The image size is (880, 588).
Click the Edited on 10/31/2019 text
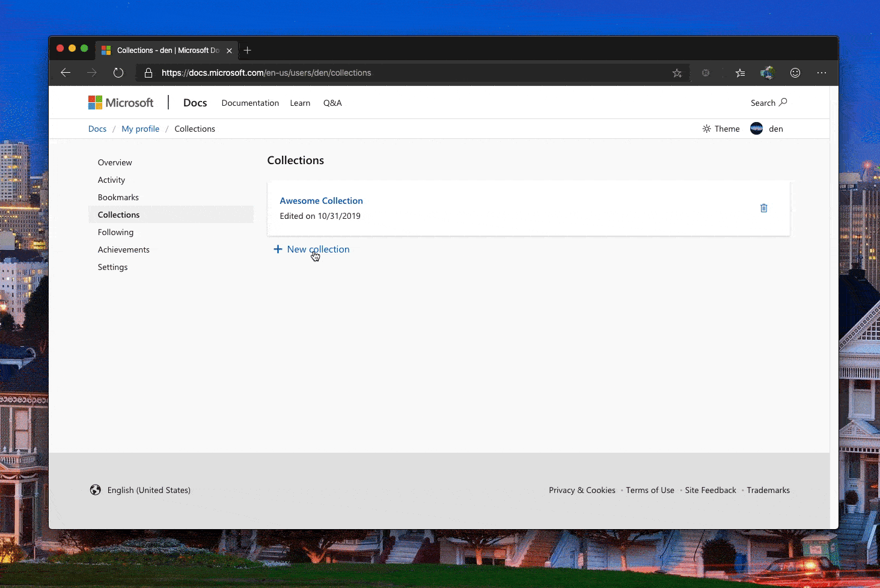320,216
